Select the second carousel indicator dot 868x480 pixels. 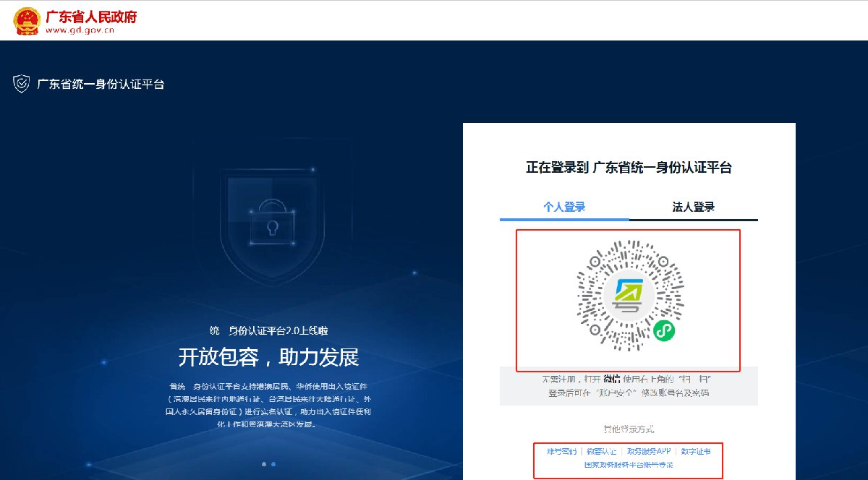pyautogui.click(x=273, y=464)
